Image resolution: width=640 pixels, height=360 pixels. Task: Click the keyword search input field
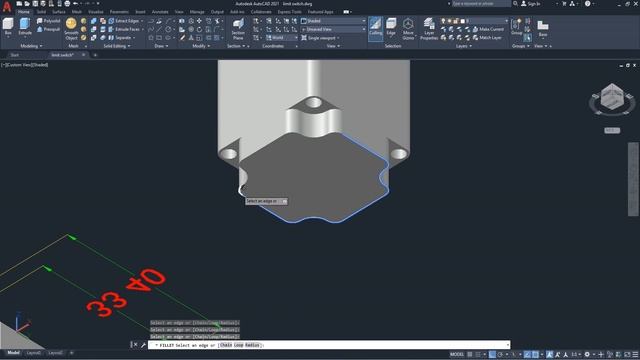(481, 4)
